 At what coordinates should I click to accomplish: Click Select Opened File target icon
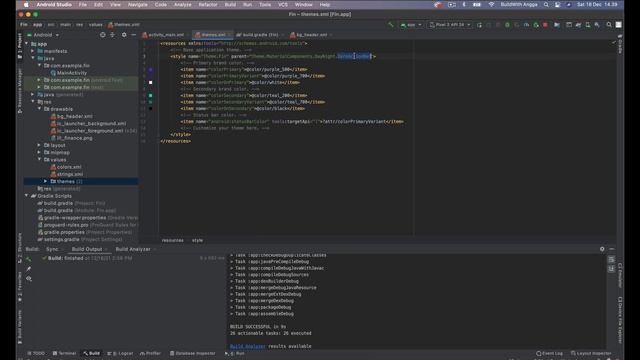[102, 35]
